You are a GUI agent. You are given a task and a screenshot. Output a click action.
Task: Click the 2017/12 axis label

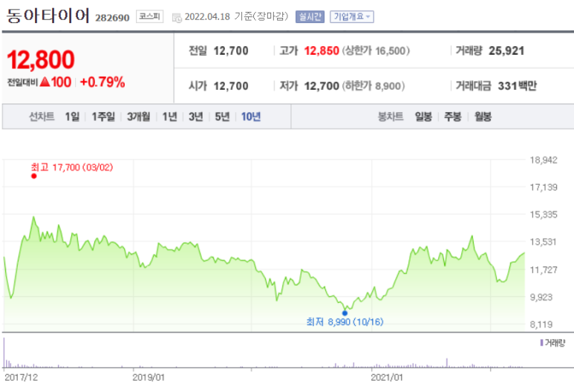point(22,378)
